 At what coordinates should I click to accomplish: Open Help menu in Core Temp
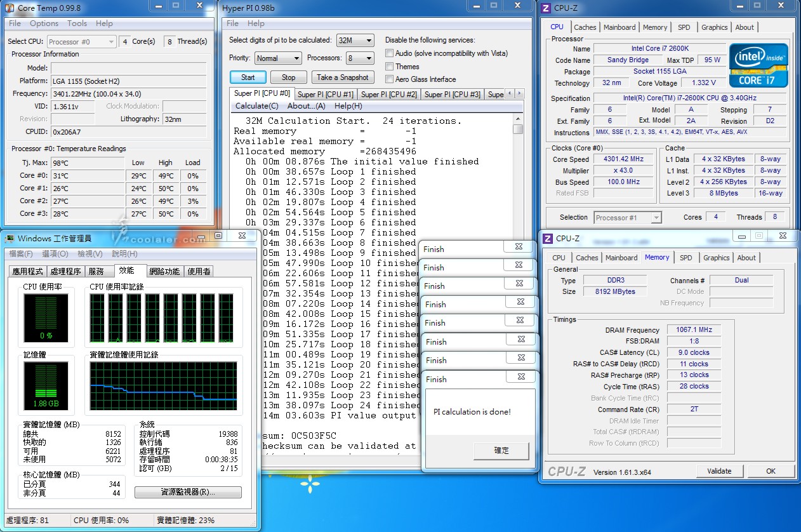[104, 23]
